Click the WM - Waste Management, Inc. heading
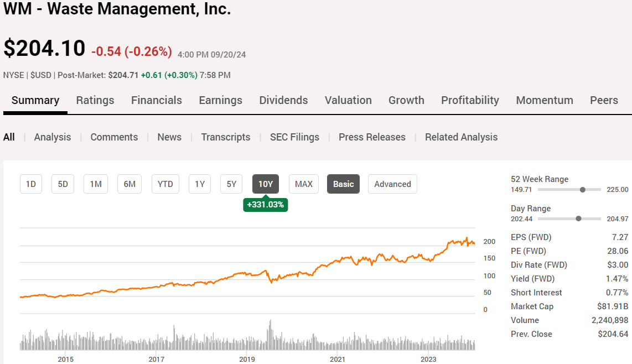 tap(117, 9)
